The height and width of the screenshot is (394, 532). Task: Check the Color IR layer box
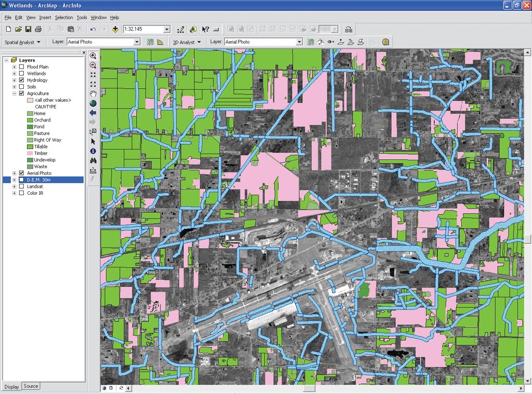point(22,193)
